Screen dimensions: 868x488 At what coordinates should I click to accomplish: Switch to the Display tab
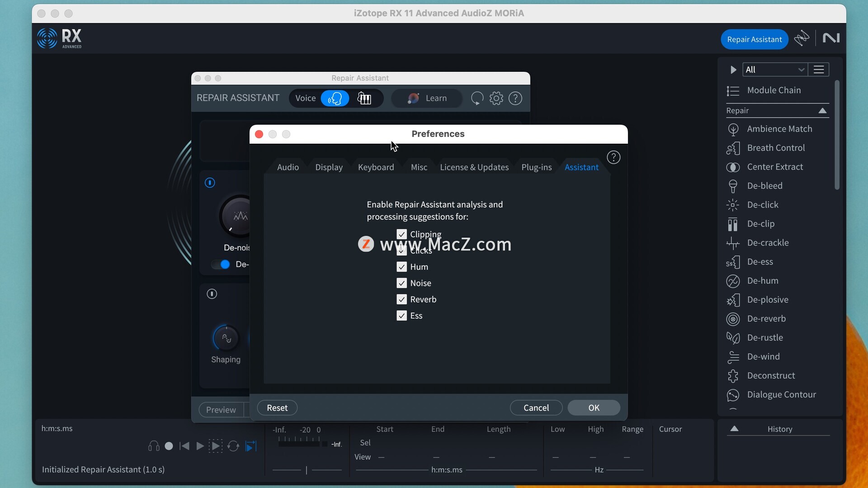pyautogui.click(x=329, y=167)
